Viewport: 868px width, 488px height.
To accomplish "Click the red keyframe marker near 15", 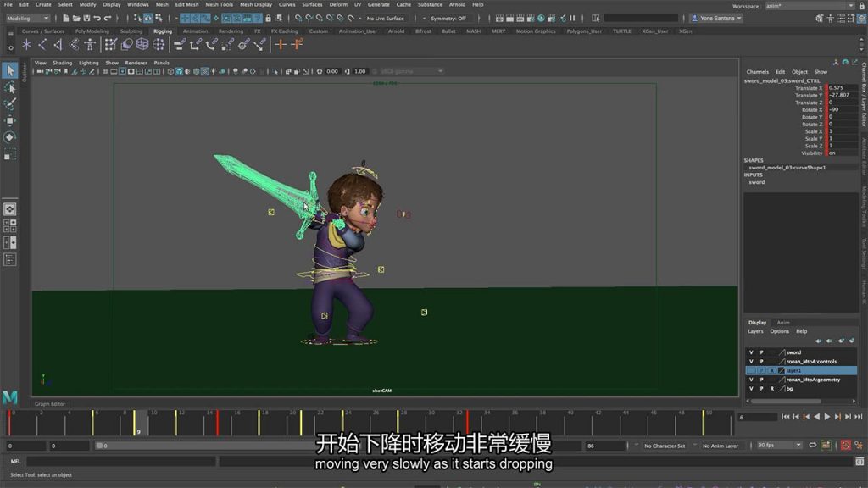I will 218,423.
